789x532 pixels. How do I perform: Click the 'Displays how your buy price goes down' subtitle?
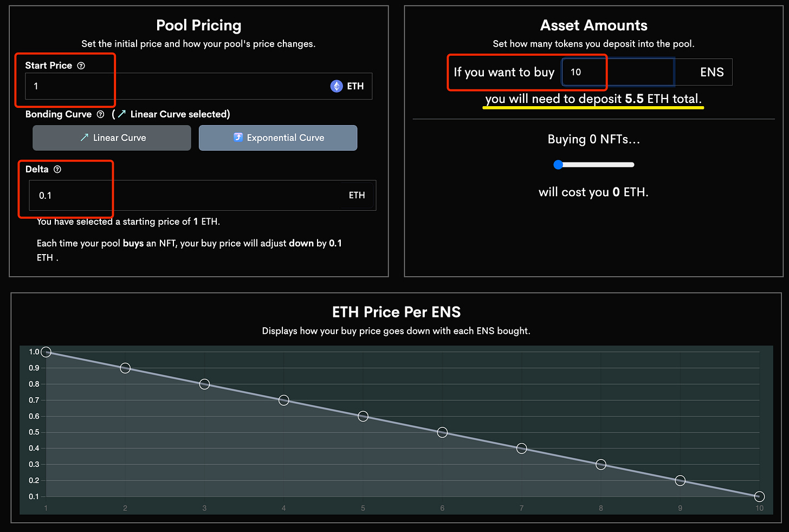click(396, 331)
